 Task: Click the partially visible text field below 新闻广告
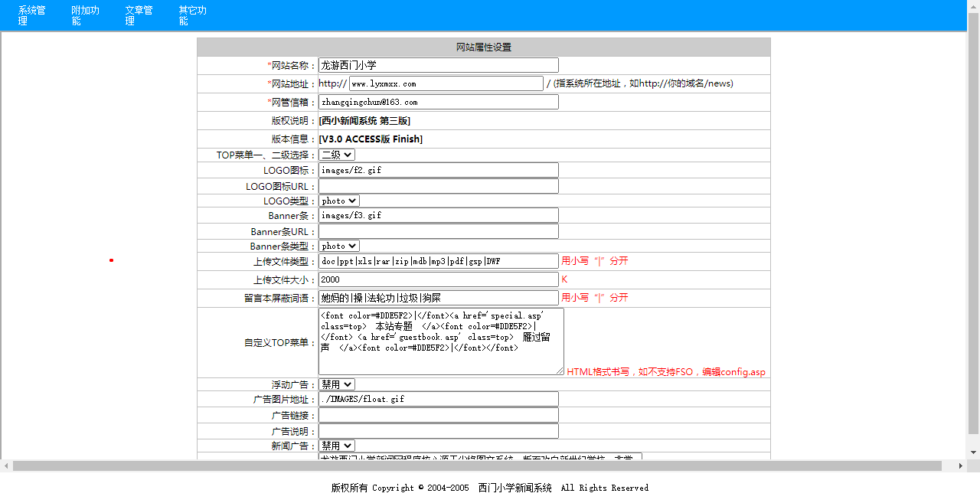pos(480,456)
